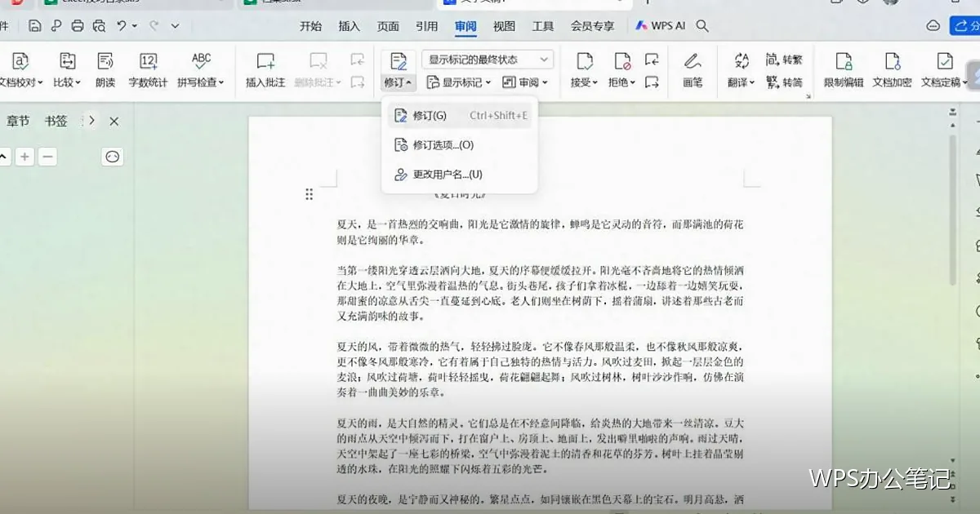Image resolution: width=980 pixels, height=514 pixels.
Task: Expand the 翻译 dropdown arrow
Action: pos(752,83)
